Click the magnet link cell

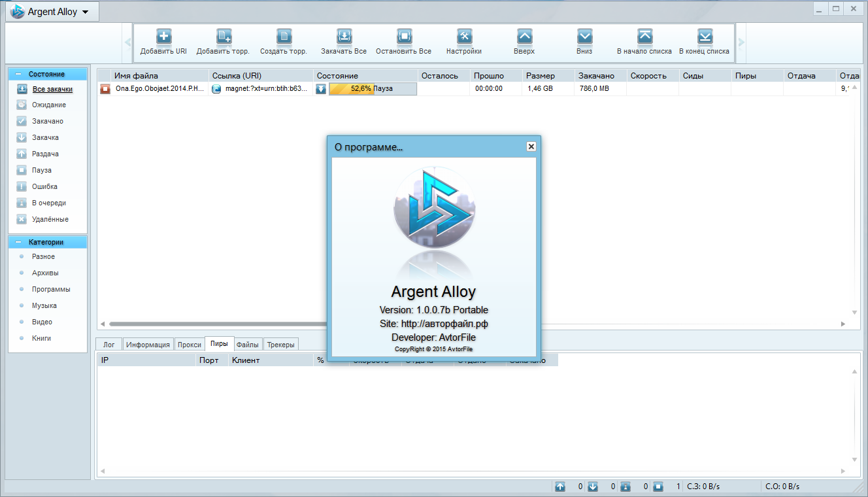pos(260,89)
